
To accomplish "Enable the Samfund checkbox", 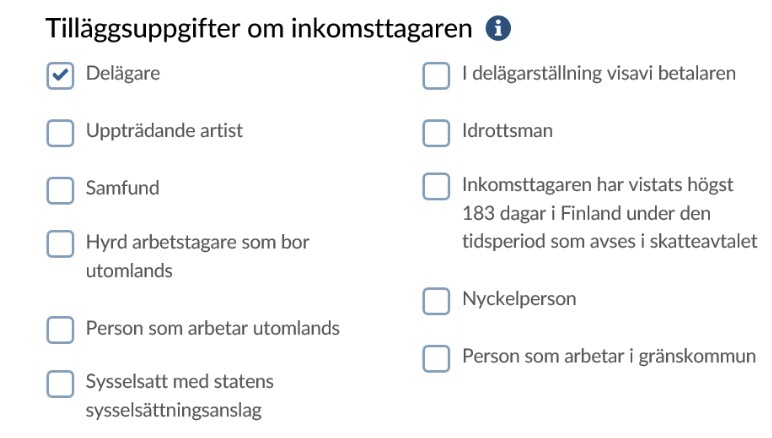I will coord(61,190).
